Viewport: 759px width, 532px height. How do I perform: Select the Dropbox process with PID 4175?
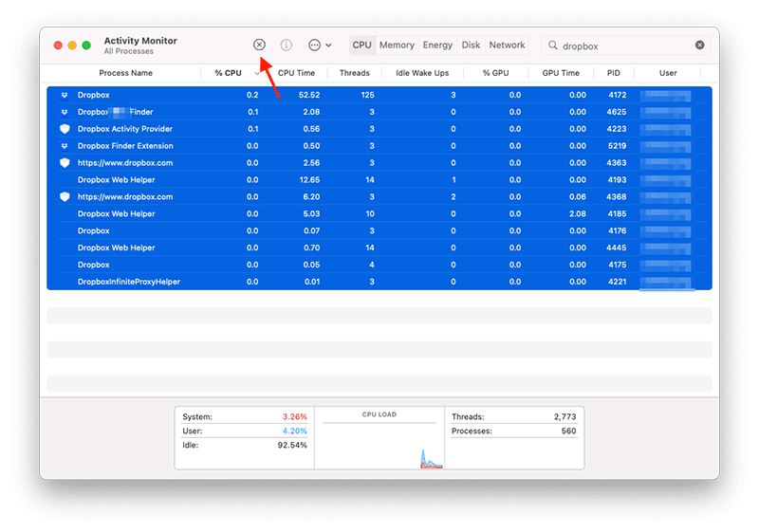point(379,265)
